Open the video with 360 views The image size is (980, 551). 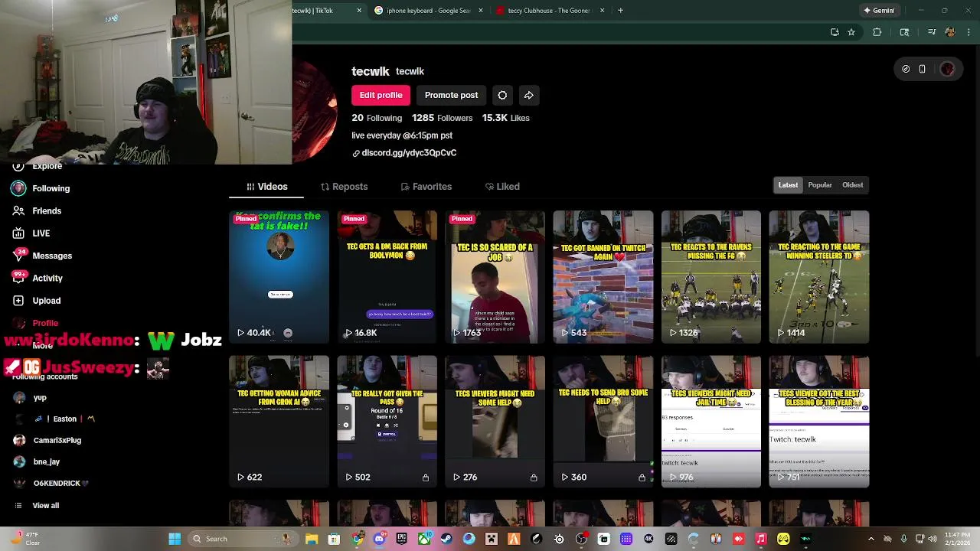tap(603, 421)
